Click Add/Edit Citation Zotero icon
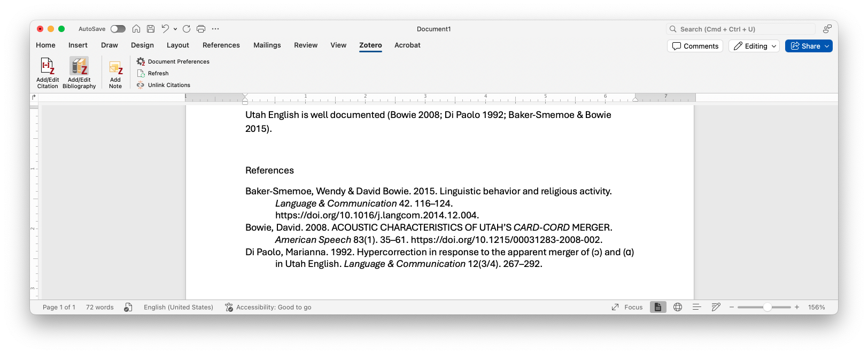The height and width of the screenshot is (354, 868). click(48, 67)
